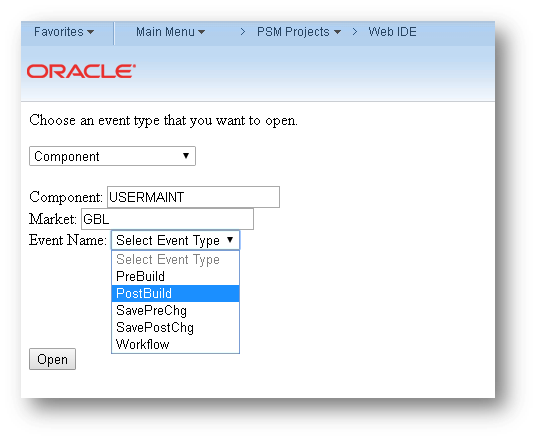
Task: Click the Main Menu dropdown arrow
Action: pos(201,32)
